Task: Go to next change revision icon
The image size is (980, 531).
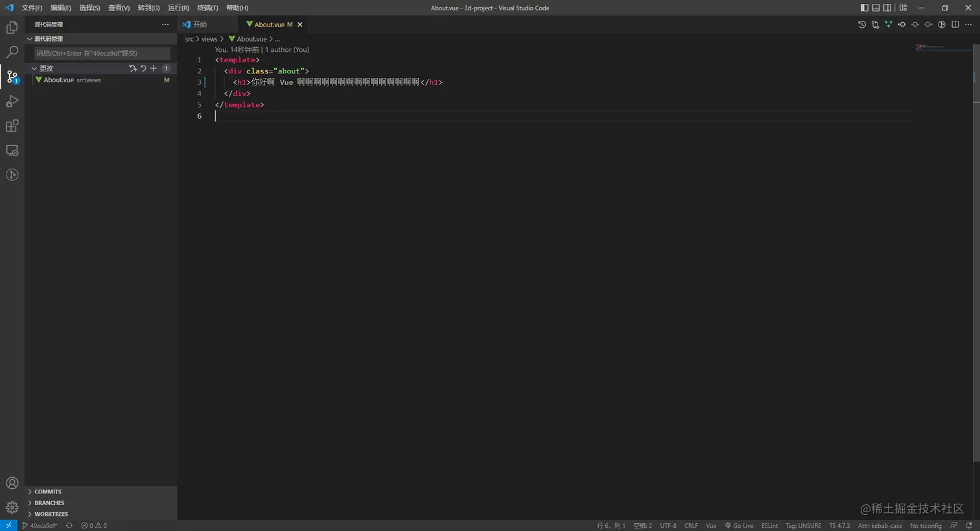Action: 928,25
